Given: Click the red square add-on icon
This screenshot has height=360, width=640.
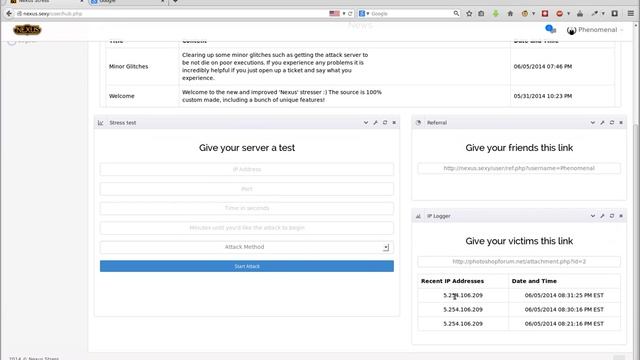Looking at the screenshot, I should coord(544,13).
